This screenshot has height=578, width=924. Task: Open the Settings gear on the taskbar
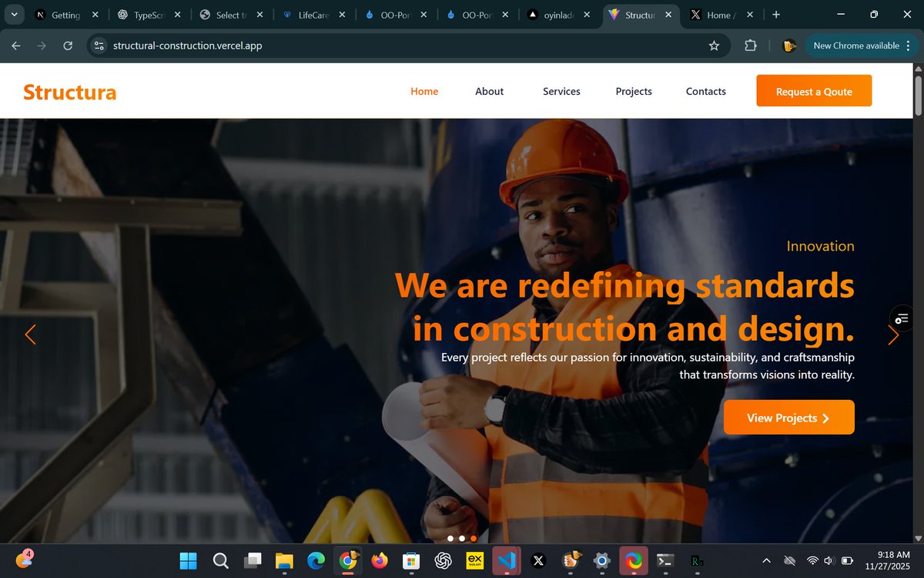tap(602, 560)
